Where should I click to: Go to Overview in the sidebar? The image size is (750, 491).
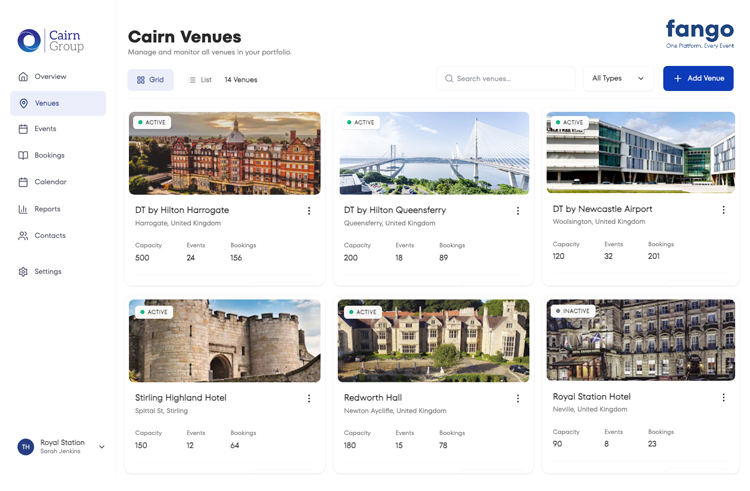tap(58, 76)
